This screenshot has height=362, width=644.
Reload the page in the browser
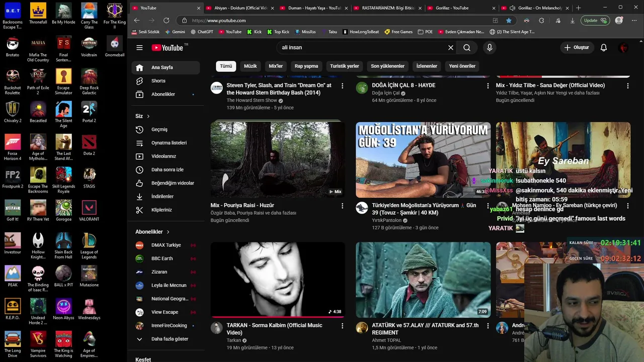click(166, 20)
